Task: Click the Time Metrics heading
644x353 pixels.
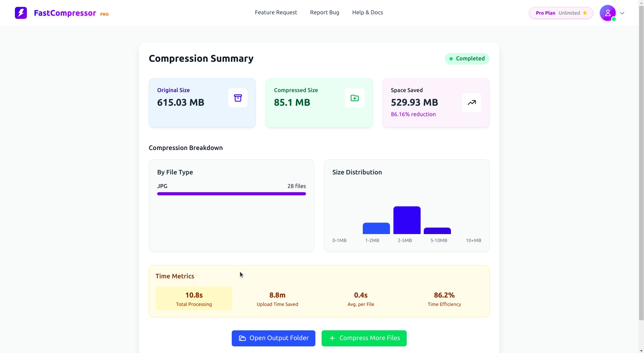Action: 175,276
